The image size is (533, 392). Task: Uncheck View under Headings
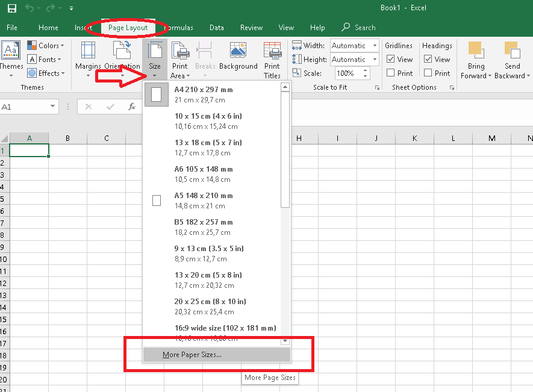[426, 59]
